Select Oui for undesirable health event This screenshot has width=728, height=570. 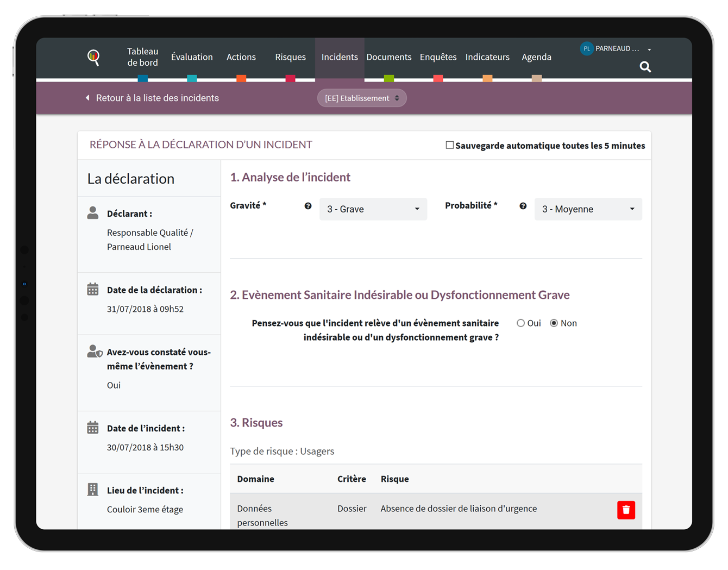click(520, 323)
